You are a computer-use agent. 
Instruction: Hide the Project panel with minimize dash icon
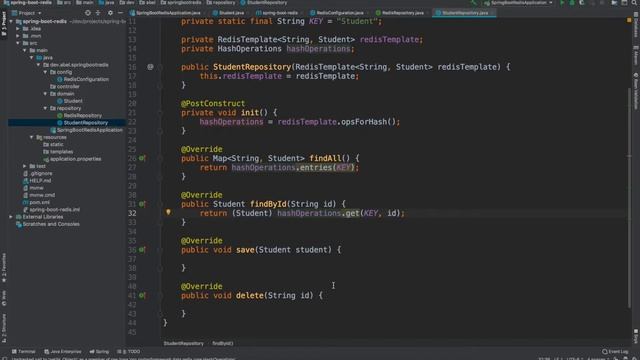point(120,13)
